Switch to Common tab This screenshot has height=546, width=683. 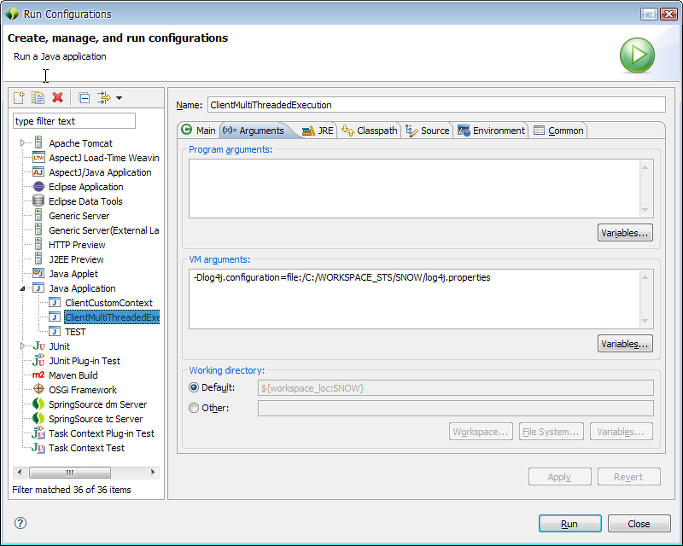(558, 130)
